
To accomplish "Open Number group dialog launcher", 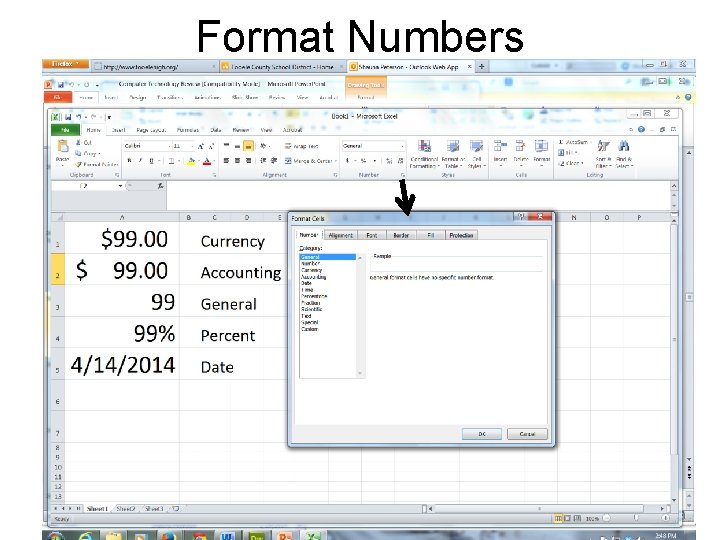I will click(x=403, y=175).
